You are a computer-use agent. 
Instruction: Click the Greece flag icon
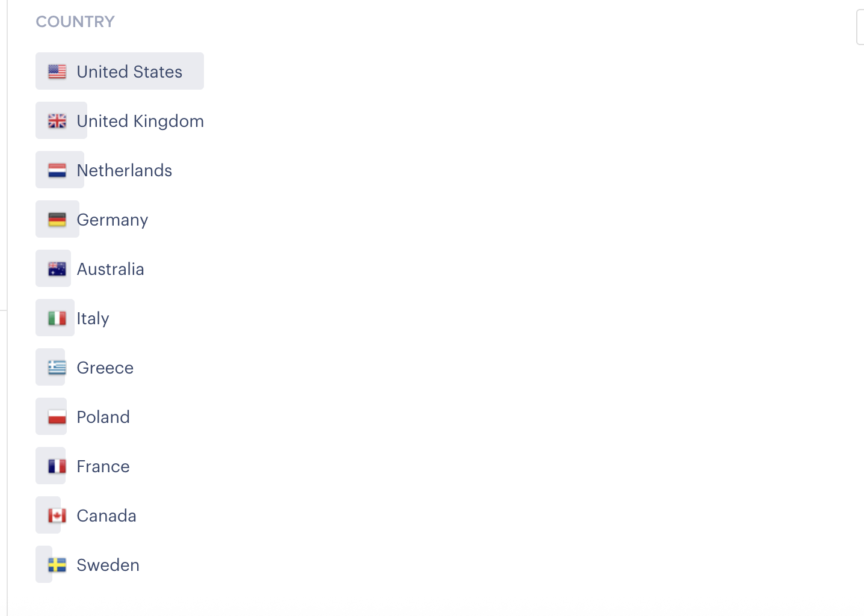pos(57,368)
